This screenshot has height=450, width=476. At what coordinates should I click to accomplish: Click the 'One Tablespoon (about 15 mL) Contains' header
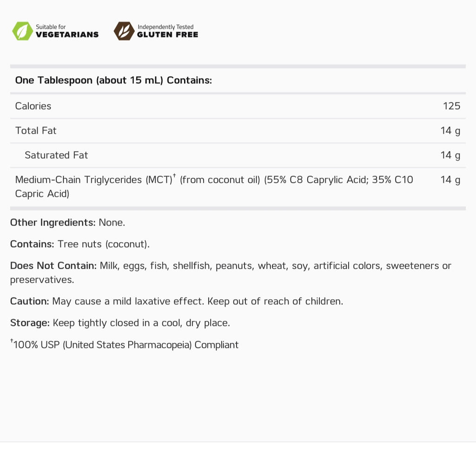tap(113, 80)
